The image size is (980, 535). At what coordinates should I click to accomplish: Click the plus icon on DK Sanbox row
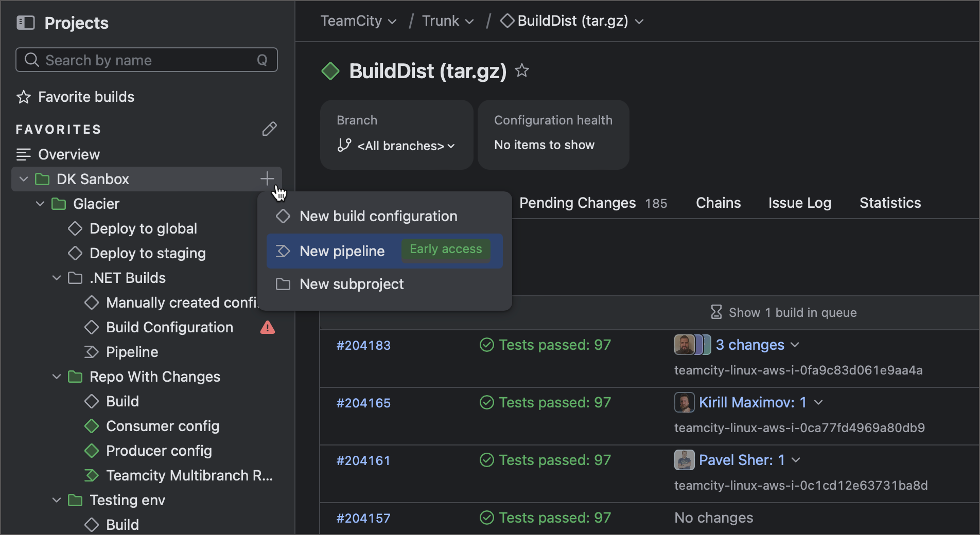(x=267, y=179)
